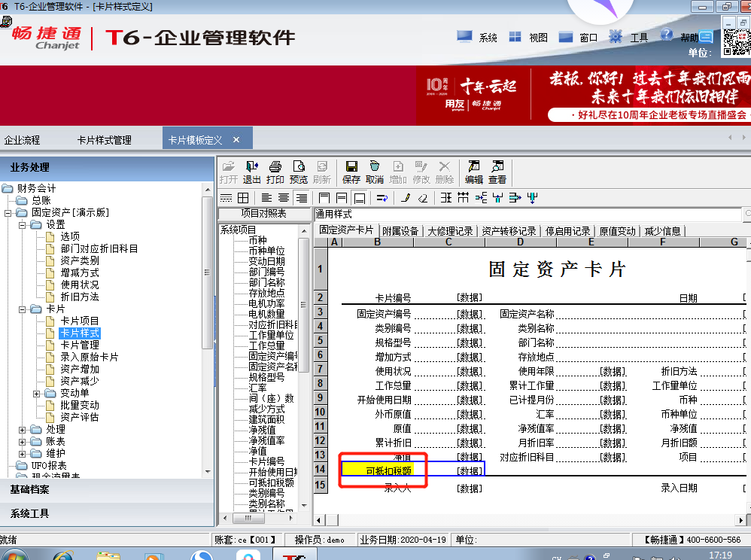Click the delete column icon
The height and width of the screenshot is (560, 751).
[533, 198]
